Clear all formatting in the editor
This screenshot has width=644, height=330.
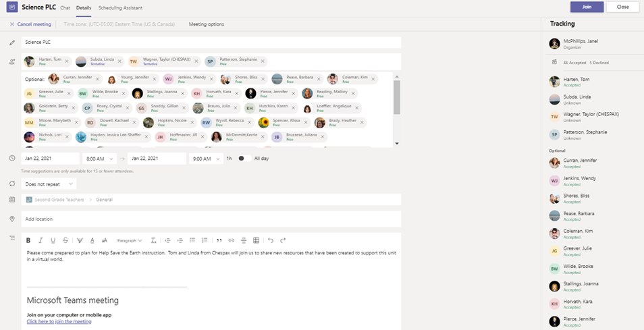click(x=153, y=240)
